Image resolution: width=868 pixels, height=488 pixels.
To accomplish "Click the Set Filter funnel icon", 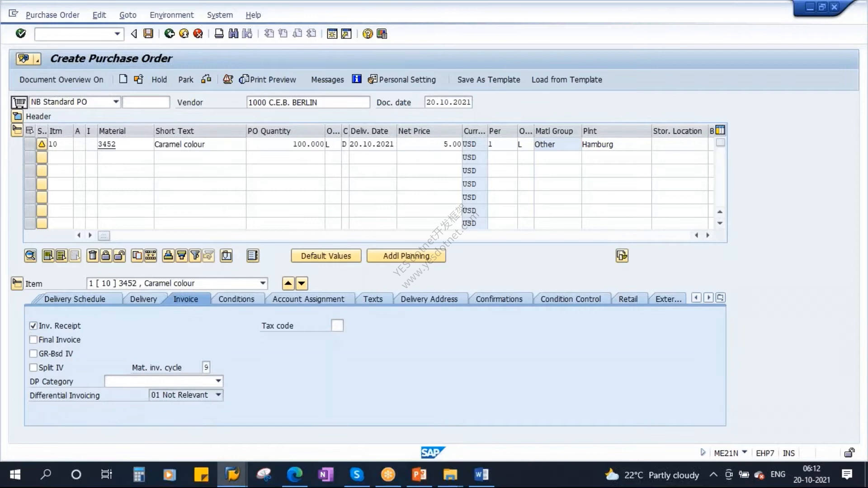I will [195, 256].
